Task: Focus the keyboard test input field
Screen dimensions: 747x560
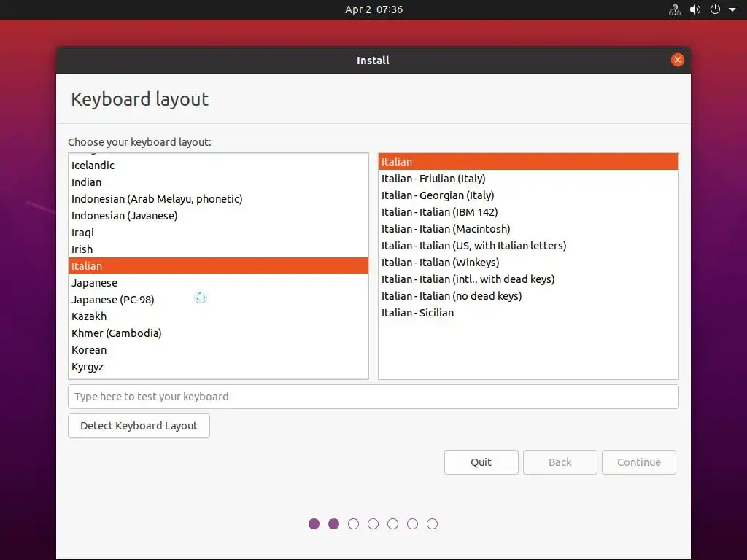Action: click(373, 397)
